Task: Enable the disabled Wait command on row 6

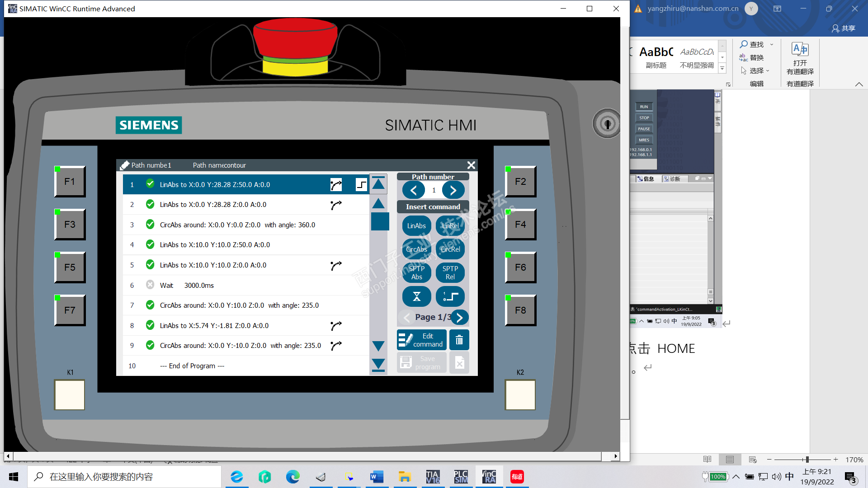Action: (150, 285)
